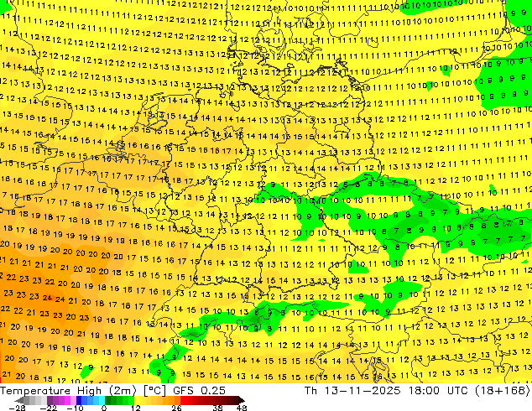Click the '(2m)' height label
Screen dimensions: 532x411
123,391
